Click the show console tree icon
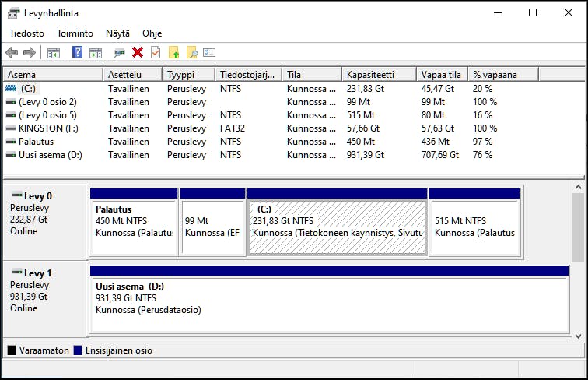588x380 pixels. pyautogui.click(x=54, y=53)
